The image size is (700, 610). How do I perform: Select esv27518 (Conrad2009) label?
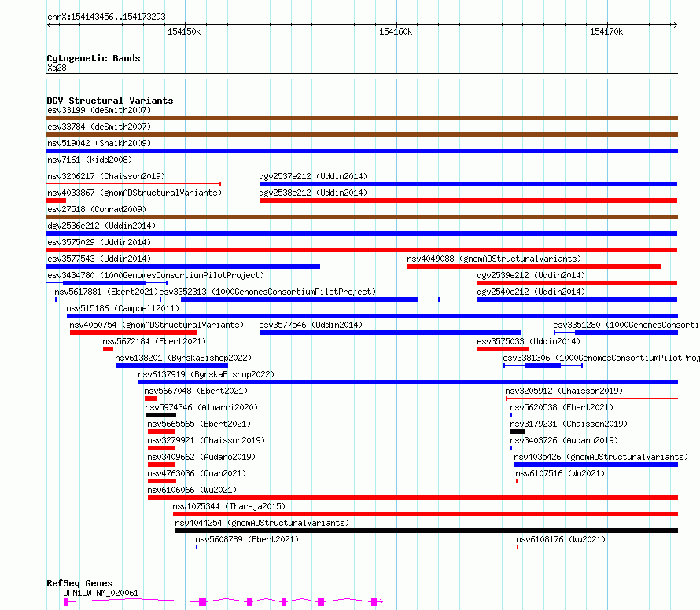pyautogui.click(x=97, y=209)
